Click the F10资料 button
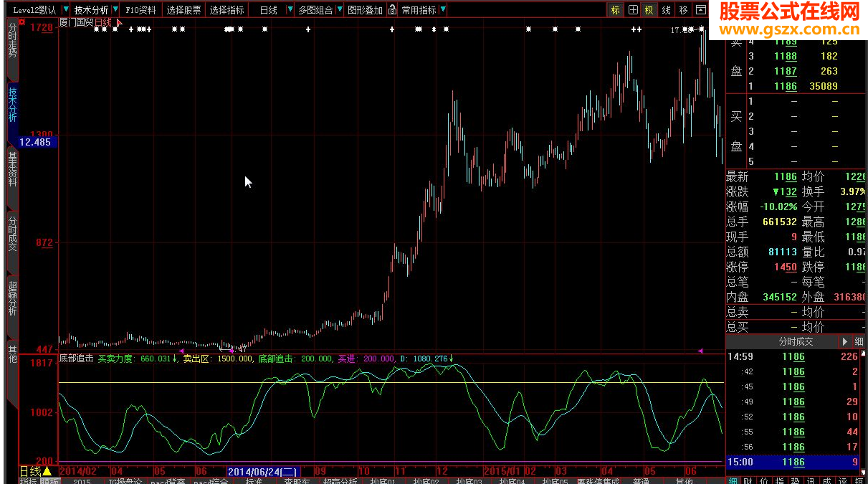This screenshot has width=868, height=484. [x=140, y=10]
